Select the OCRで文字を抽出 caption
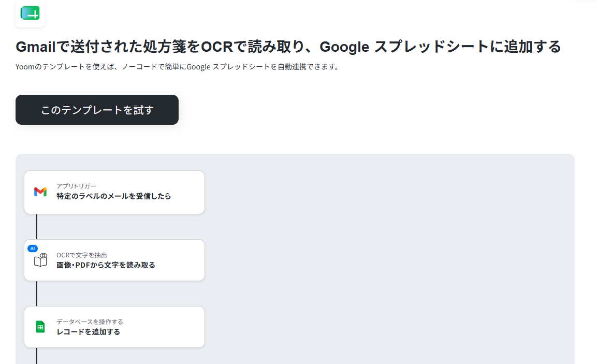 click(82, 255)
